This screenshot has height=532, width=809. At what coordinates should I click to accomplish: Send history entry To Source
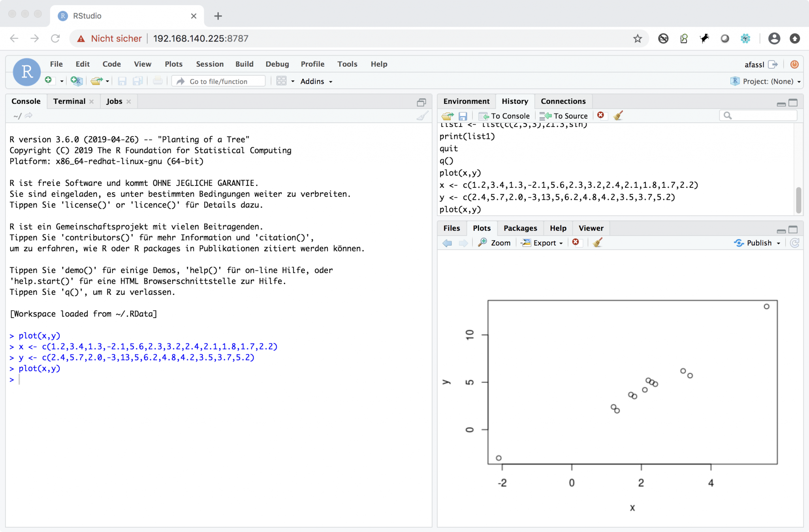(x=564, y=116)
